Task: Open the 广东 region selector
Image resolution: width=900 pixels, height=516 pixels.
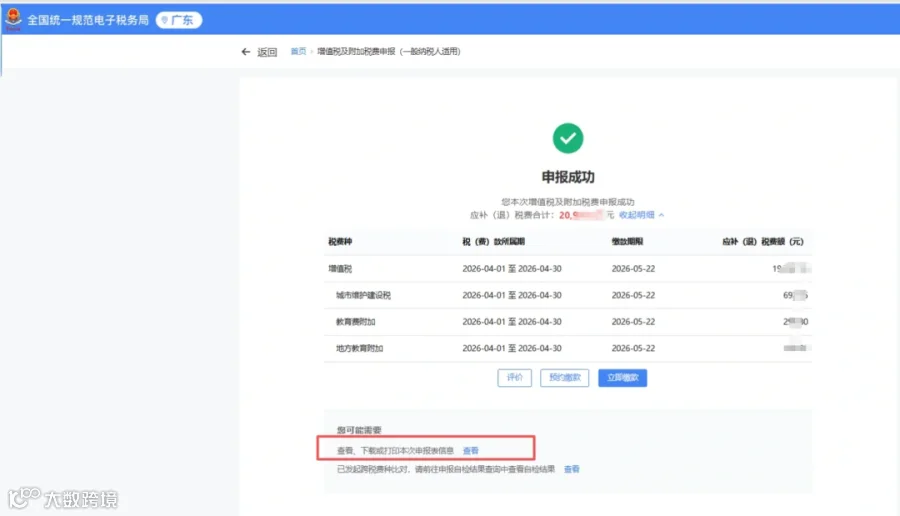Action: coord(179,20)
